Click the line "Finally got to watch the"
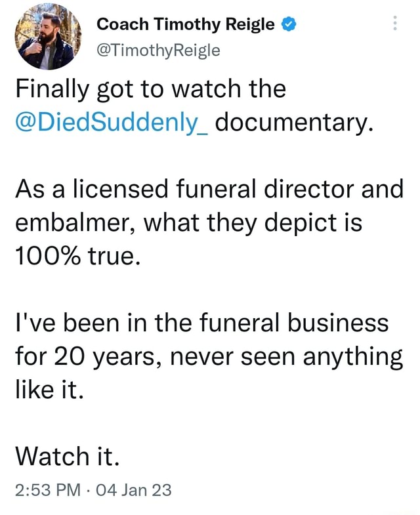Image resolution: width=420 pixels, height=515 pixels. click(x=150, y=87)
